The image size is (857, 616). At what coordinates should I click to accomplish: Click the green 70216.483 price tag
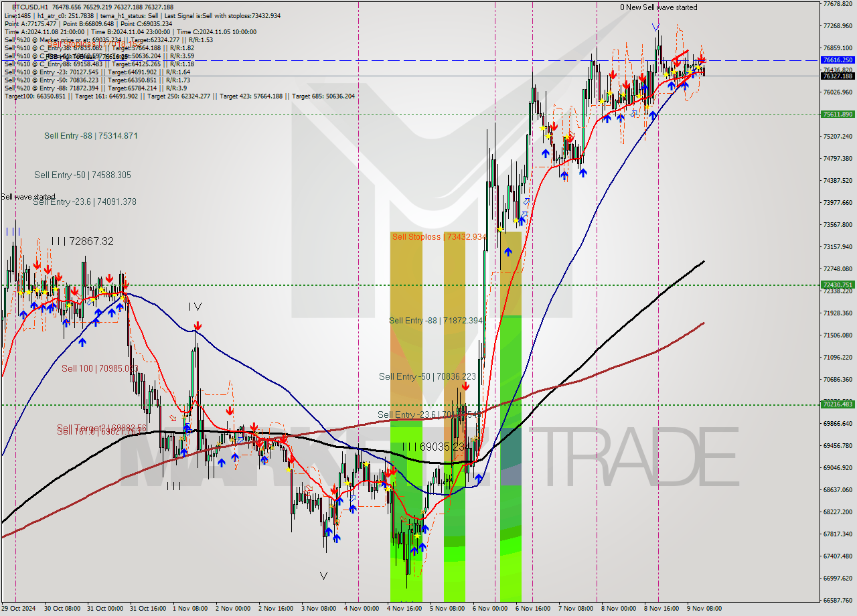tap(838, 404)
